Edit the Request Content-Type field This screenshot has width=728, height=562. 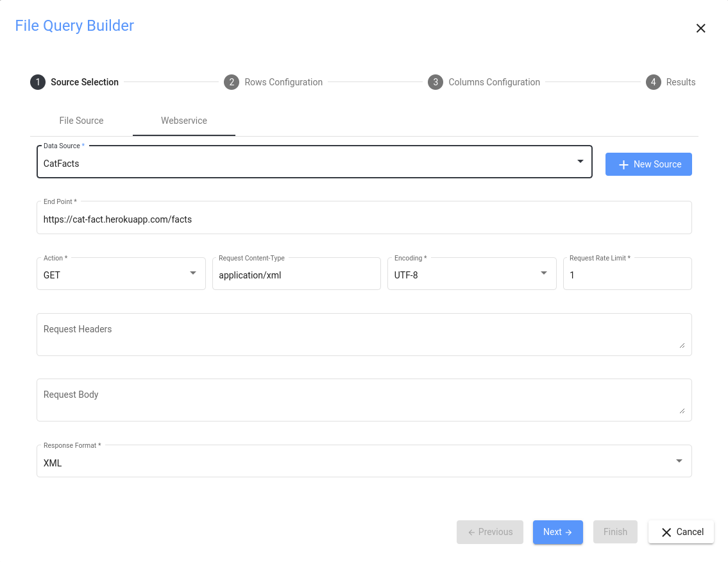[x=296, y=275]
